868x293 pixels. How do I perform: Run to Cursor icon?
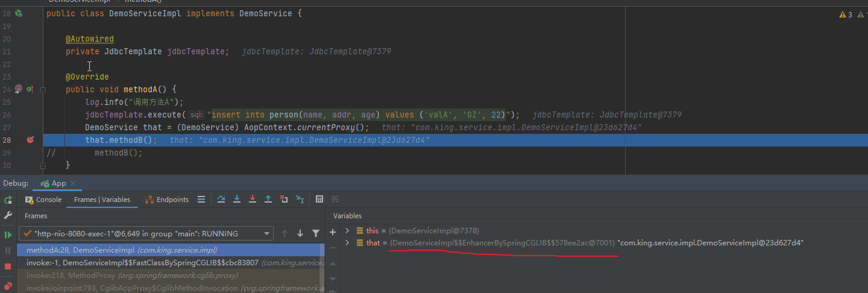point(300,200)
